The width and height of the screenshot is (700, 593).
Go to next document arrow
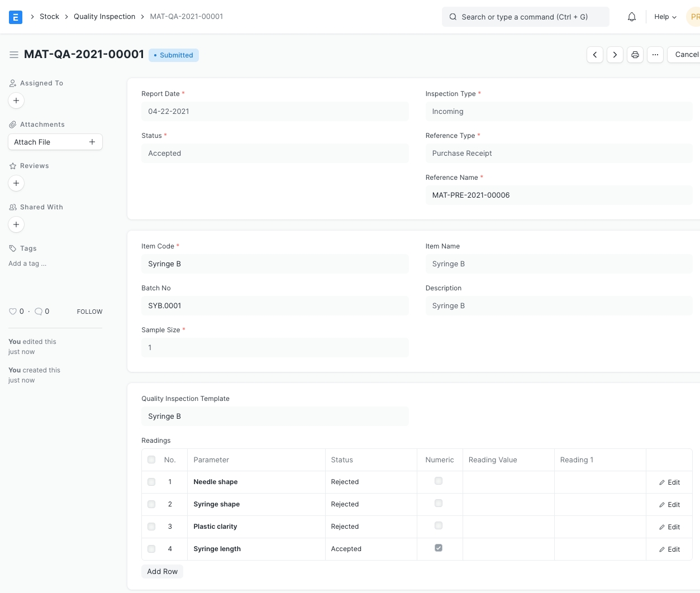point(615,55)
